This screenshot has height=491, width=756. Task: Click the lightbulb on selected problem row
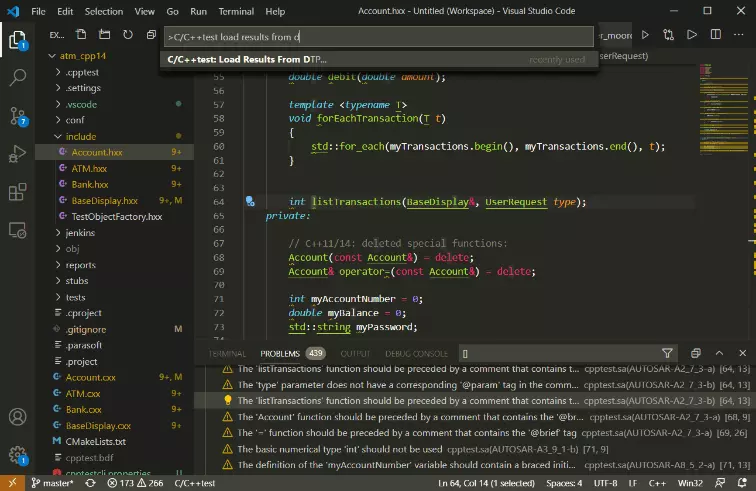tap(228, 400)
